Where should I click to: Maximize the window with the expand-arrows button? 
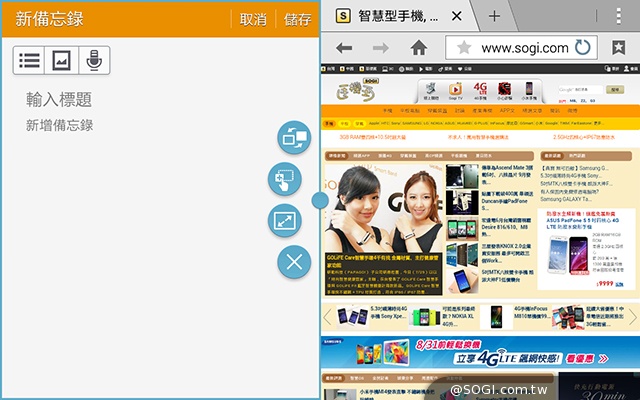[x=284, y=221]
